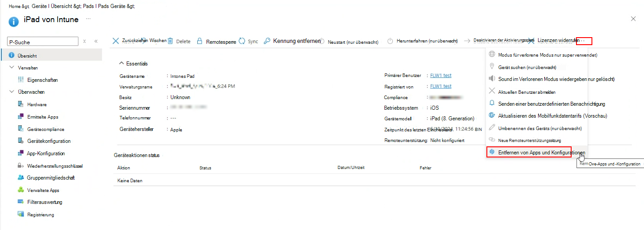Click the Ermittelte Apps icon
644x230 pixels.
(21, 117)
